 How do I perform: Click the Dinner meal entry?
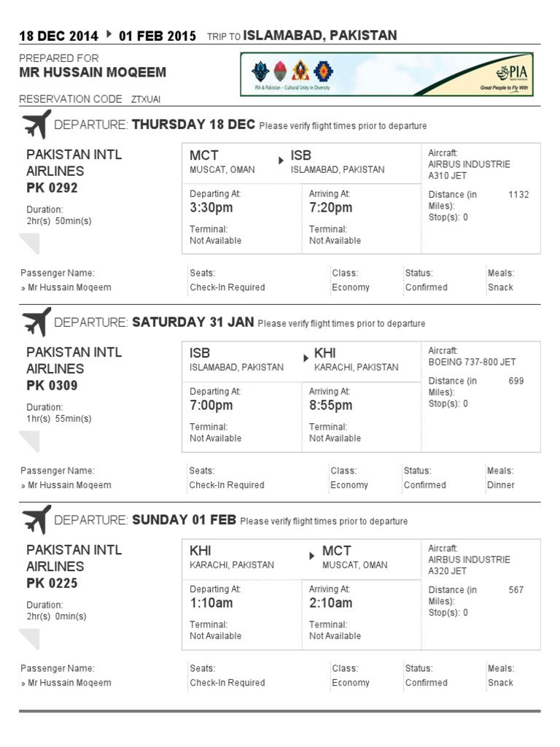coord(500,485)
